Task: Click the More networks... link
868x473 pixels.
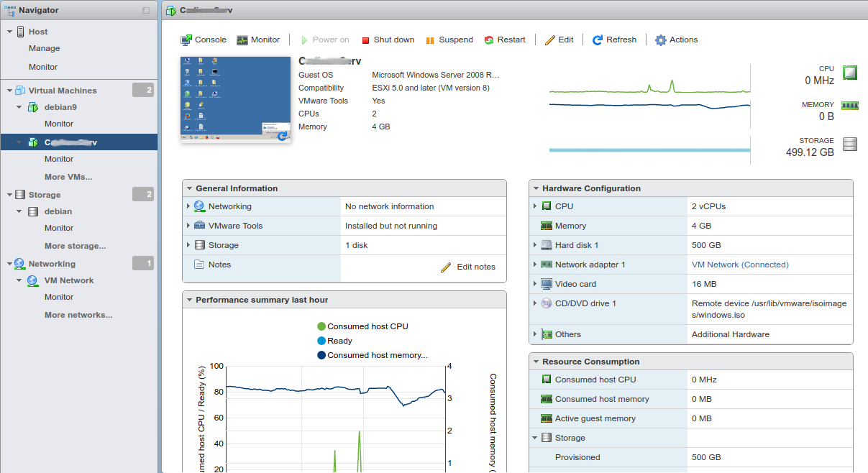Action: point(78,315)
